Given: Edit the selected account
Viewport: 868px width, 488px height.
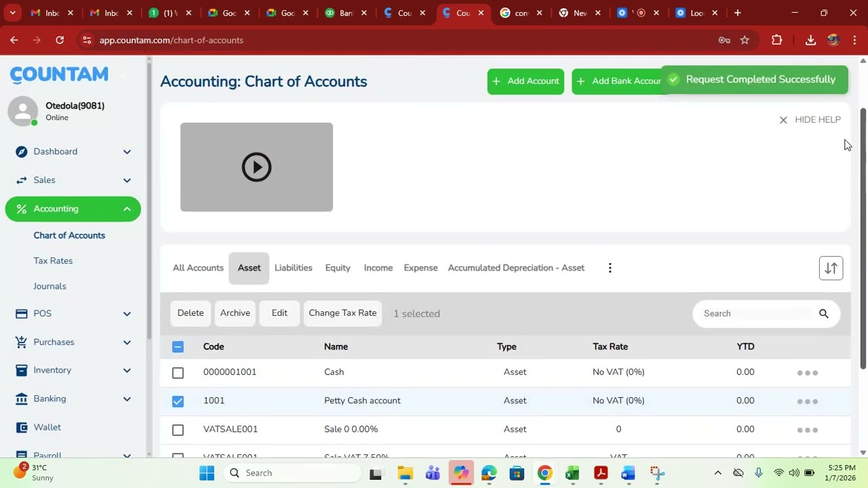Looking at the screenshot, I should pos(279,313).
